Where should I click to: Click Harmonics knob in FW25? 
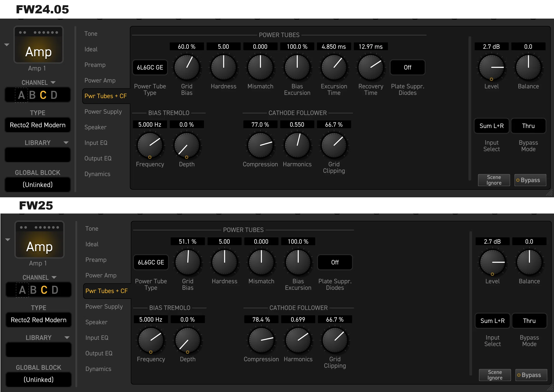(298, 340)
